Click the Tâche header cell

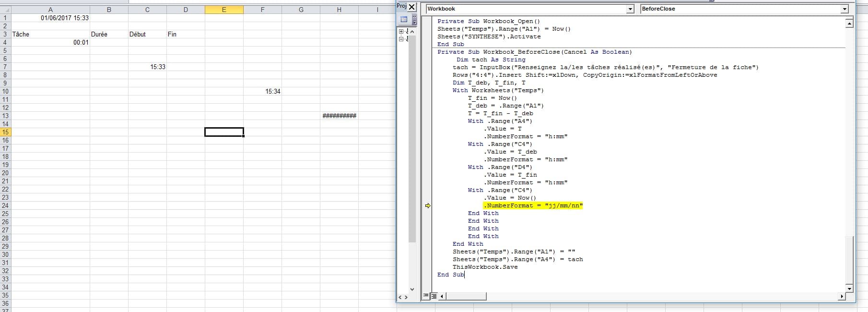[50, 34]
